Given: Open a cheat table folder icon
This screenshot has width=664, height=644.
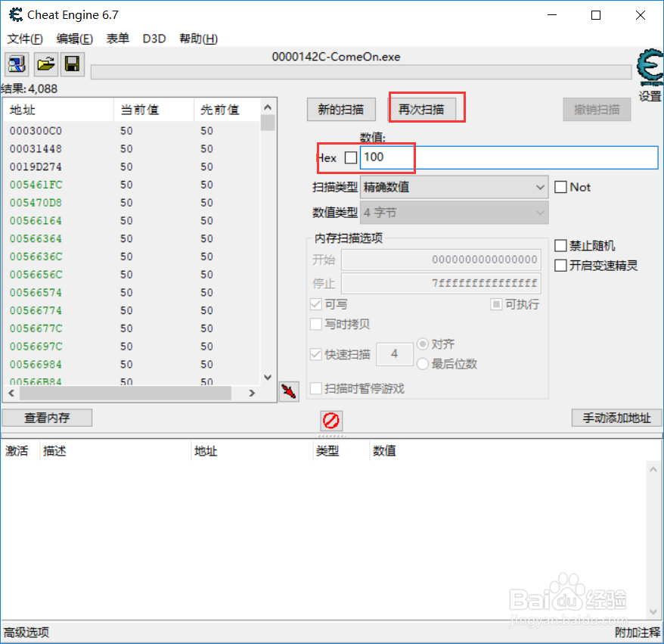Looking at the screenshot, I should tap(45, 64).
